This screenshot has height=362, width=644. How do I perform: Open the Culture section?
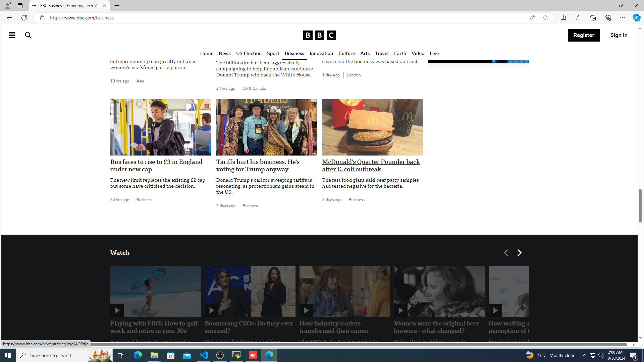click(x=346, y=53)
